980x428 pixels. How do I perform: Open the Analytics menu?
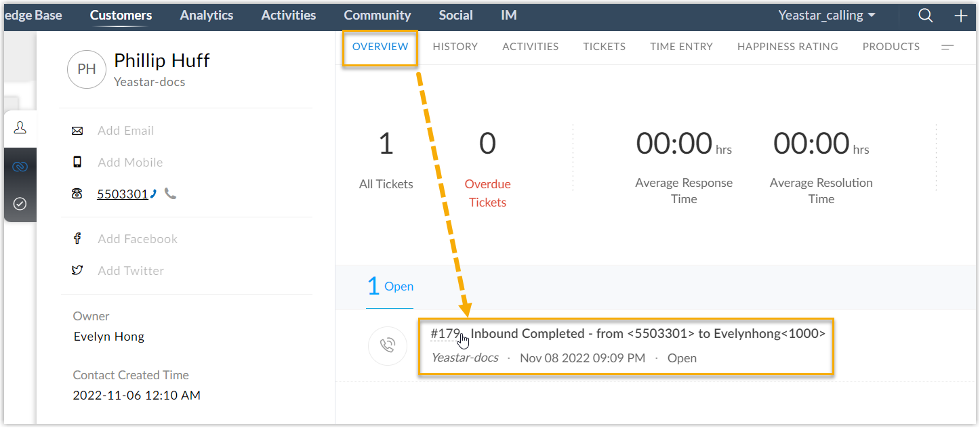207,15
